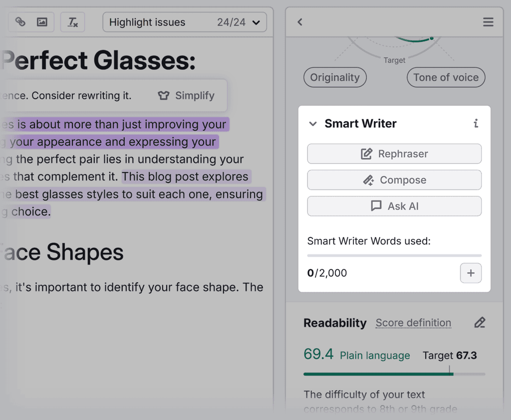Click the Rephraser button
The width and height of the screenshot is (511, 420).
[394, 154]
